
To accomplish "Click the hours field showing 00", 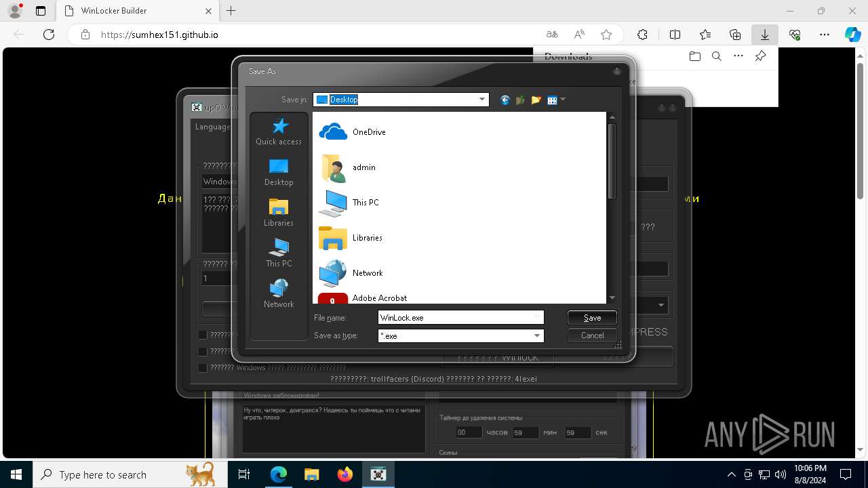I will [468, 432].
